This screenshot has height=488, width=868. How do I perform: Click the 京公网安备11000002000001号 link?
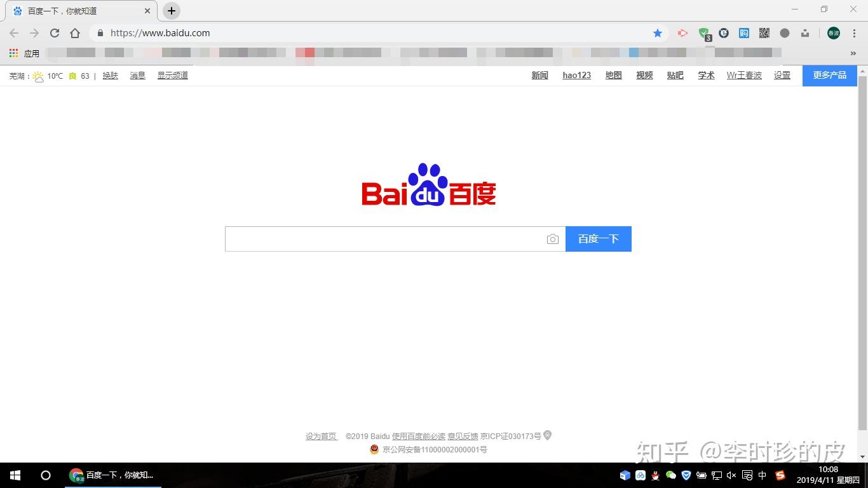pos(435,450)
